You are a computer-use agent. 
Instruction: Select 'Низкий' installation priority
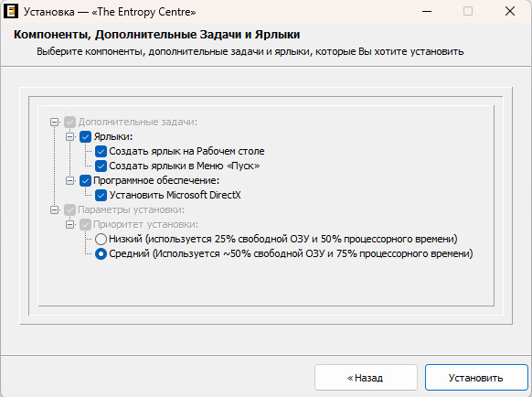[x=101, y=239]
